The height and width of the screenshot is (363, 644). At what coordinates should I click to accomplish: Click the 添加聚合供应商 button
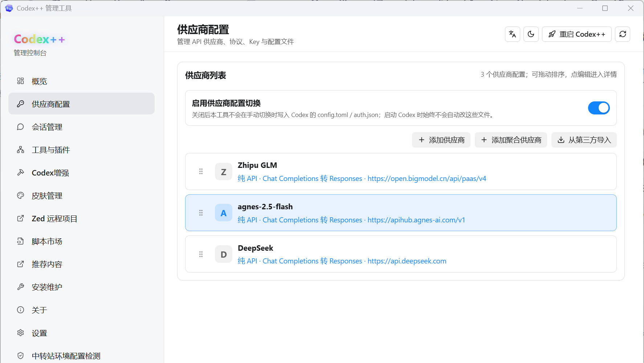[511, 140]
